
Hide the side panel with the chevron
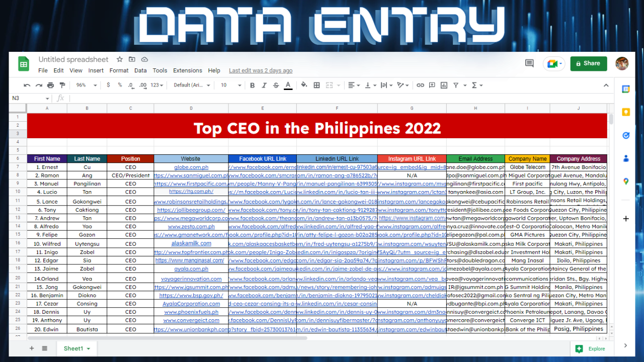tap(626, 345)
